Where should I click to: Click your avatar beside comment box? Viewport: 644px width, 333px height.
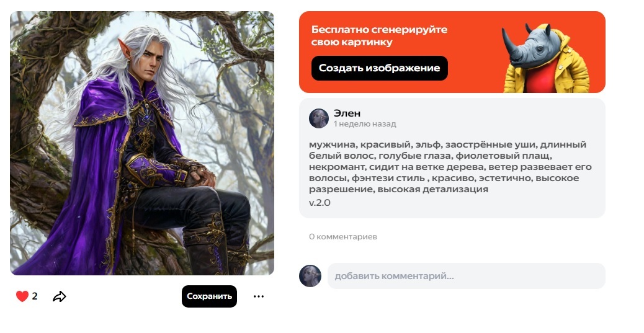310,276
